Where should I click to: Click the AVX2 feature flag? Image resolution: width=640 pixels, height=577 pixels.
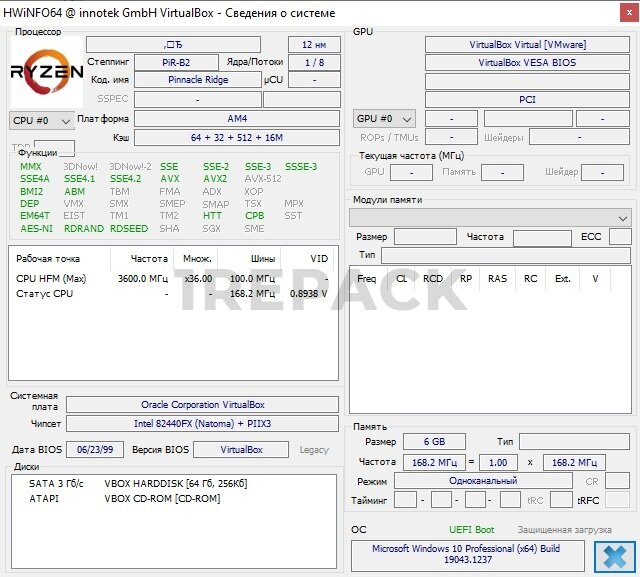tap(215, 179)
